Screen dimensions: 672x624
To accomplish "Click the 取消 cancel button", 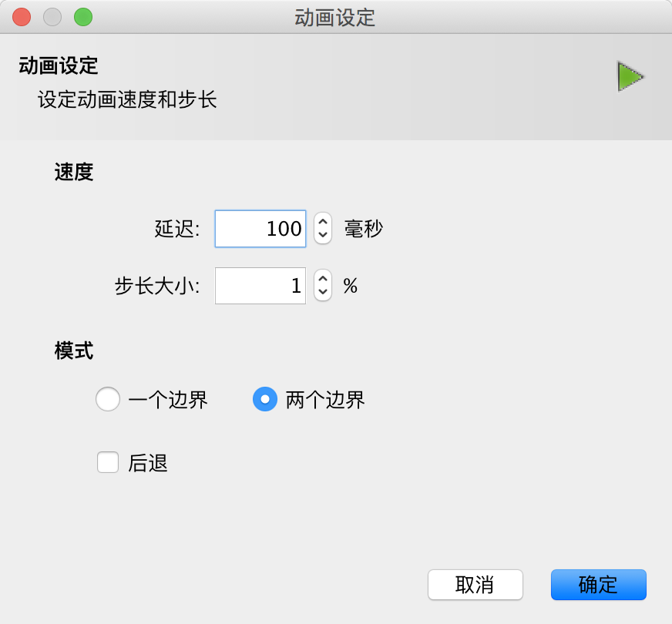I will coord(475,585).
